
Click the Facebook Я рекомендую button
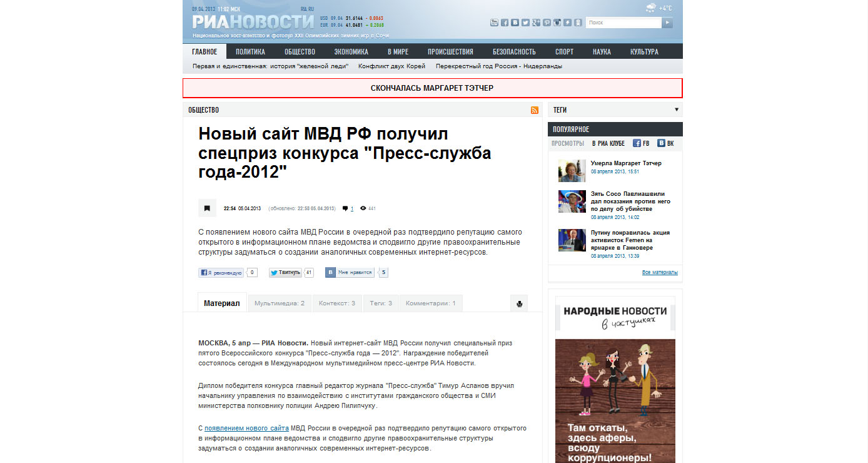tap(221, 273)
